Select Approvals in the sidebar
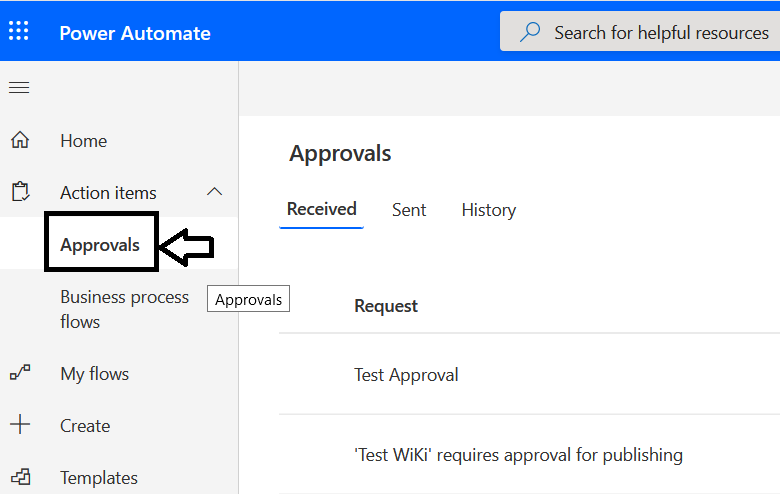 100,245
